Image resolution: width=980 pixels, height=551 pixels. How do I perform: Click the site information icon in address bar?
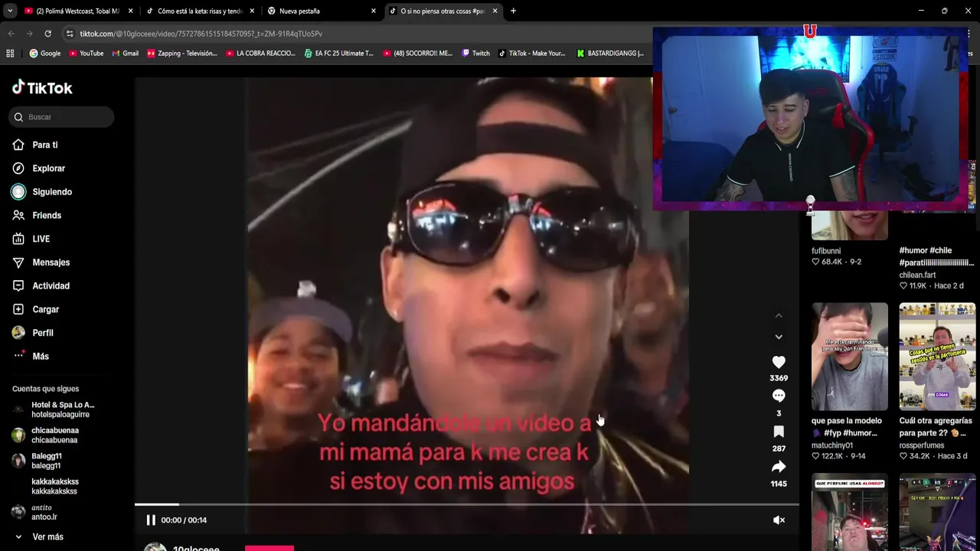click(70, 34)
